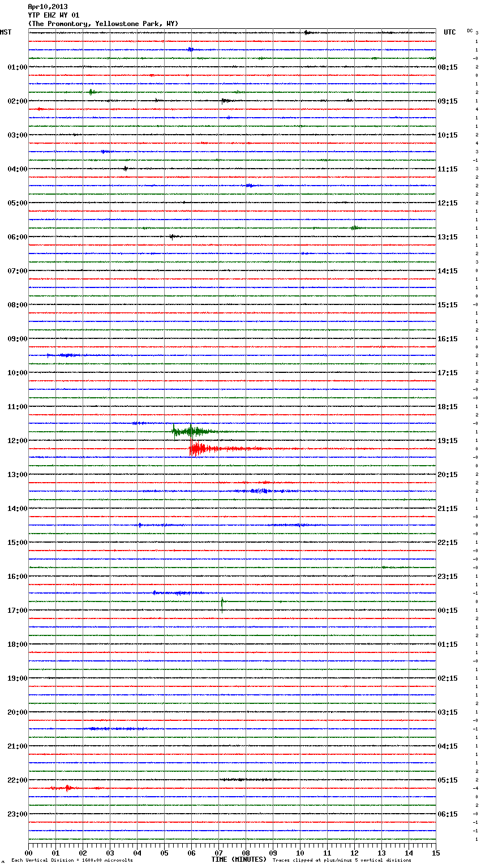Click the 15 minute mark on x-axis
The image size is (481, 868).
pos(436,853)
